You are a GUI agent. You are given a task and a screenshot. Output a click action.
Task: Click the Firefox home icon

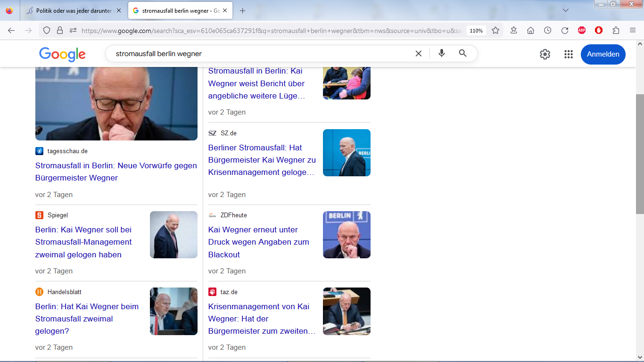(530, 30)
